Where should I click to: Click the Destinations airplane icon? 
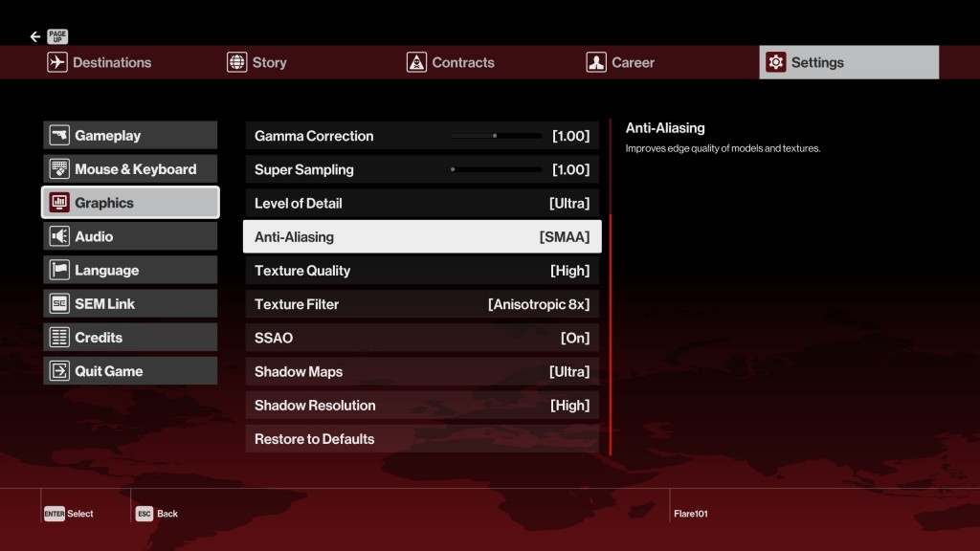56,62
